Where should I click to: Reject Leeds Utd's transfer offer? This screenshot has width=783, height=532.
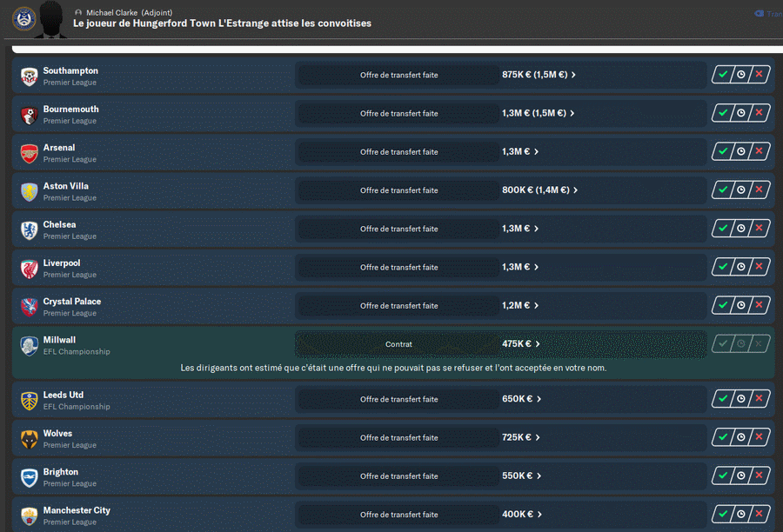coord(760,399)
